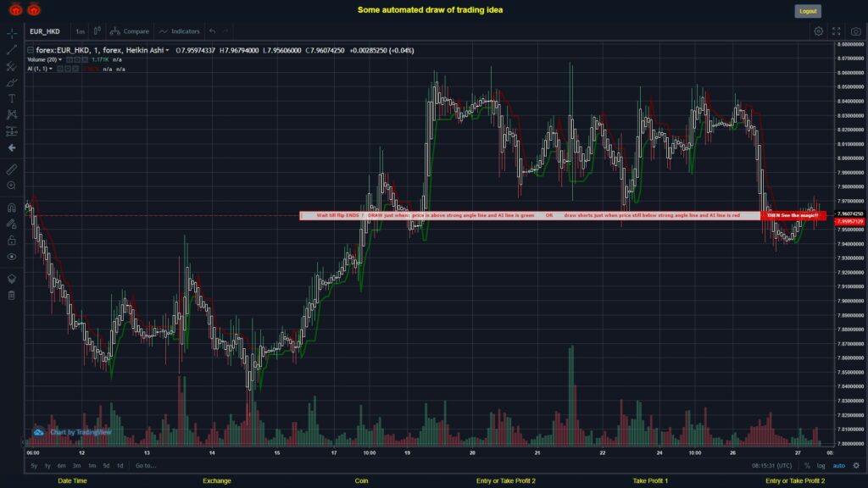The width and height of the screenshot is (868, 488).
Task: Activate the zoom-in magnifier tool
Action: 12,186
